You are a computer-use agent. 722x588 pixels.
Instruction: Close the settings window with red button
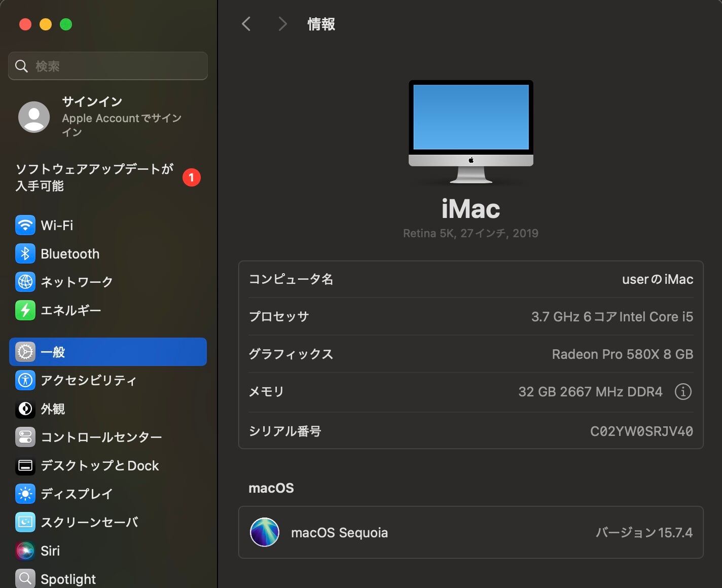point(25,24)
